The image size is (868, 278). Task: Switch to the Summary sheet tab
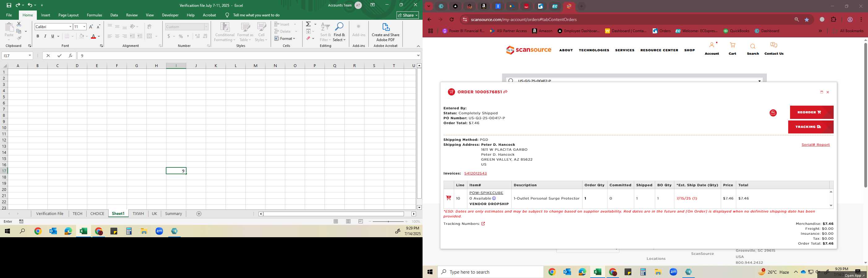point(174,214)
